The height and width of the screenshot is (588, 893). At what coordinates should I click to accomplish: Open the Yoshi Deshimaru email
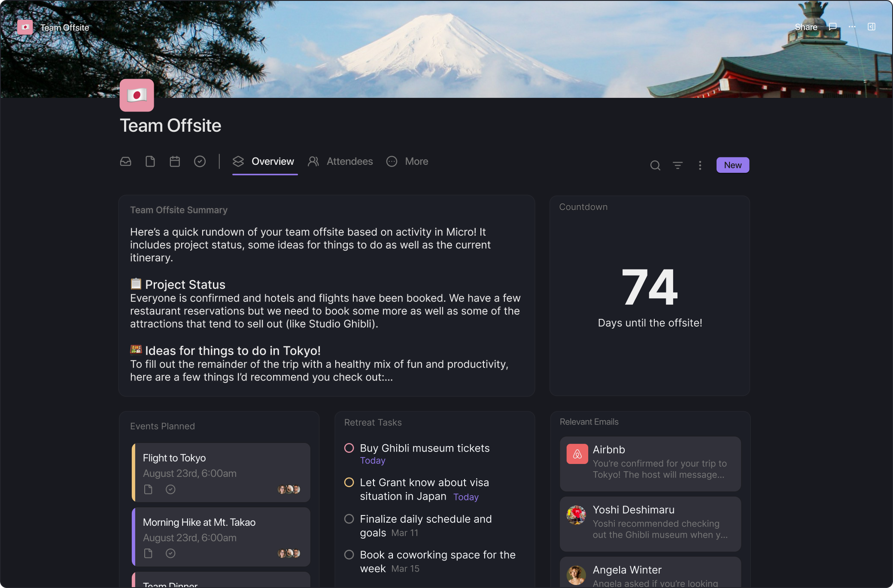coord(650,524)
